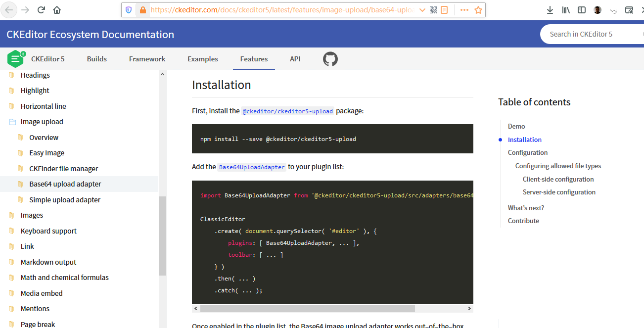644x328 pixels.
Task: Go to the browser home page
Action: click(57, 10)
